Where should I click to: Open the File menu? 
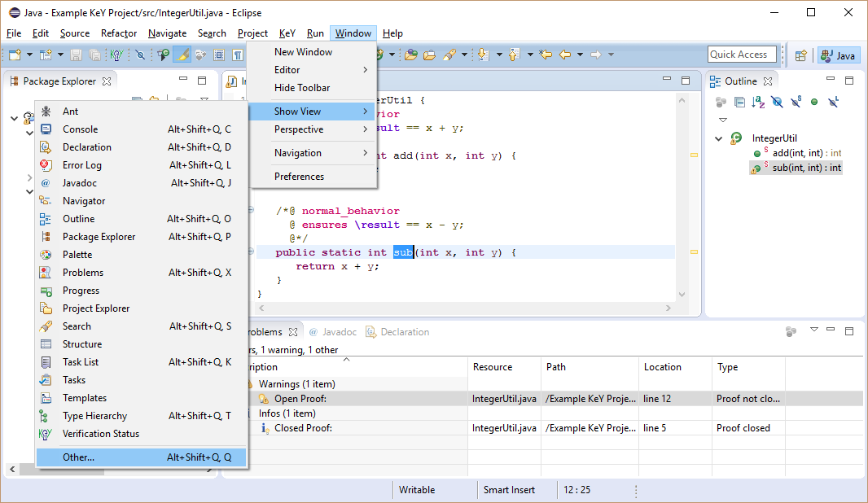click(x=14, y=33)
